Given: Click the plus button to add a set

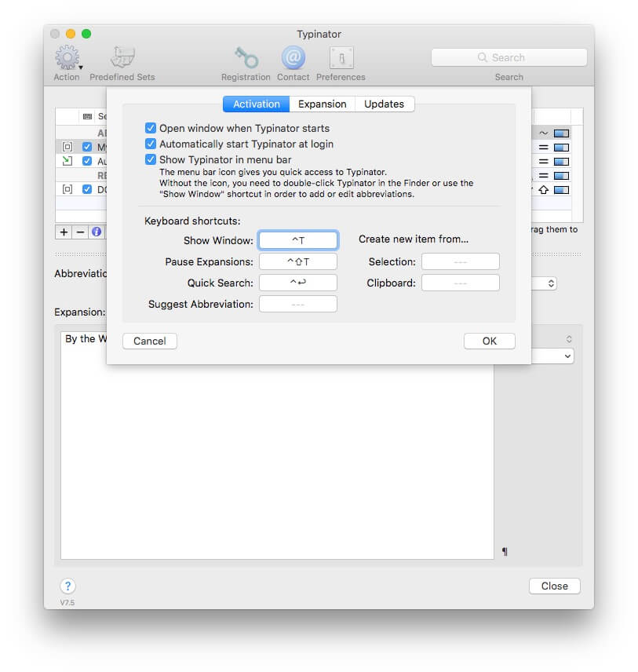Looking at the screenshot, I should tap(64, 232).
